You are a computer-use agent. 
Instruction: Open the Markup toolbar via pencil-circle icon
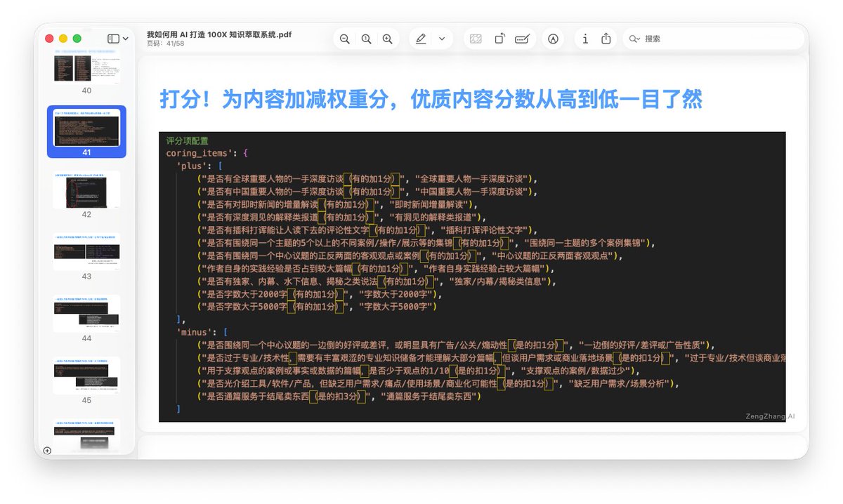click(x=553, y=39)
